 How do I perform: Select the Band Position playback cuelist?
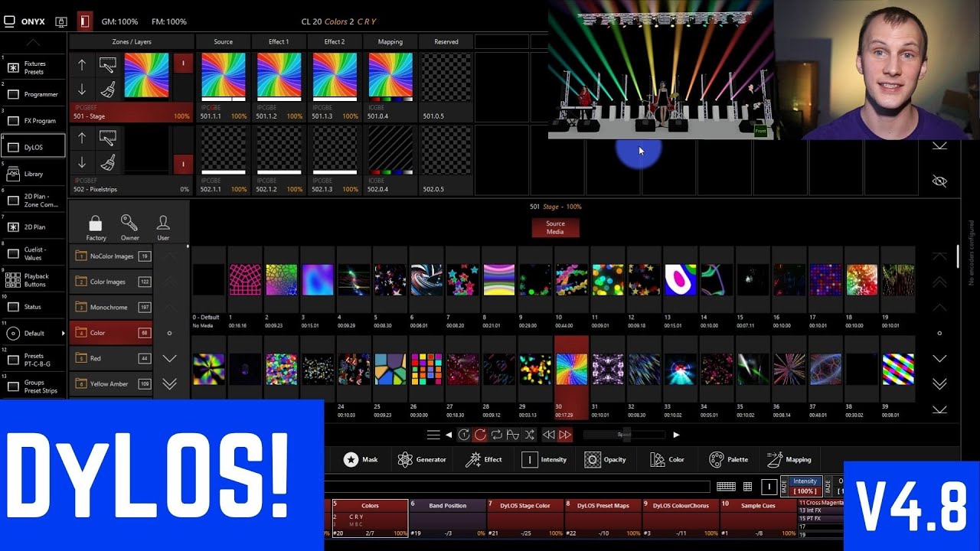(447, 517)
